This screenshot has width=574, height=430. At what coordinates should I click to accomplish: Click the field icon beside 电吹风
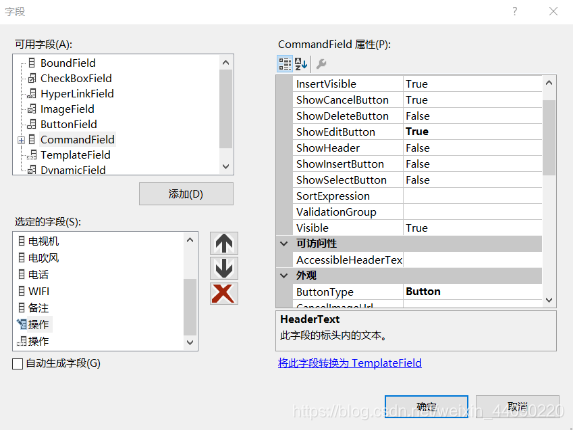click(x=22, y=258)
